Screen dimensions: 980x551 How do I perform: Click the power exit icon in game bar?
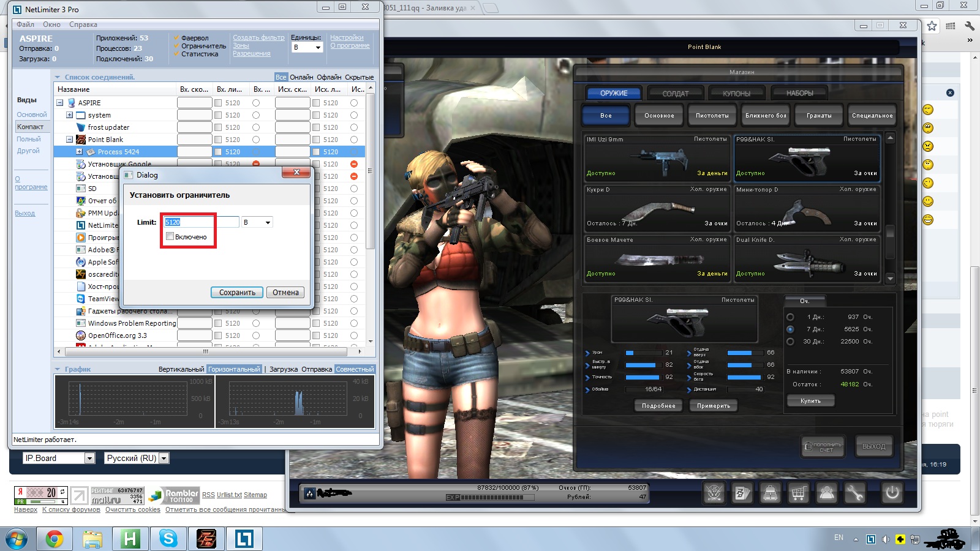point(892,492)
